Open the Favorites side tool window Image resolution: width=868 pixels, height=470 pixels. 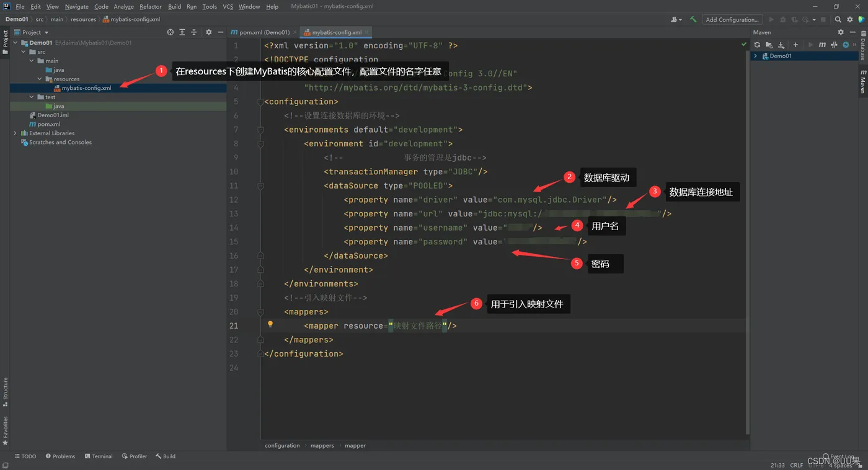tap(5, 431)
